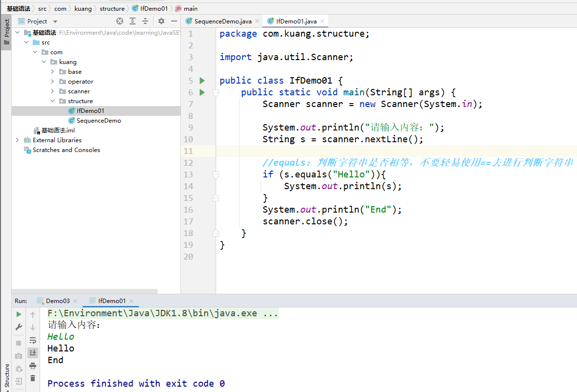Click fold end marker at line 15

click(216, 198)
